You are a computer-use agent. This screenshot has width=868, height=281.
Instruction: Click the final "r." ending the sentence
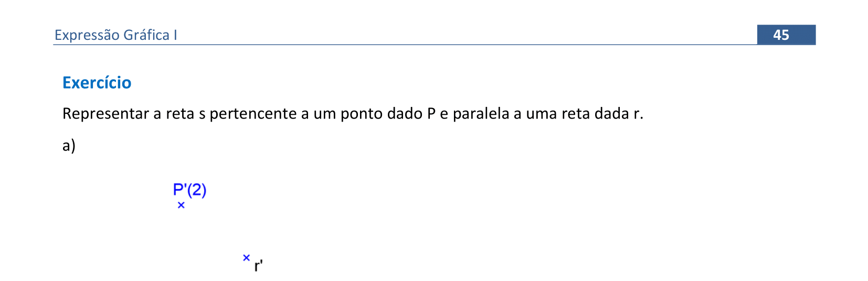[638, 114]
